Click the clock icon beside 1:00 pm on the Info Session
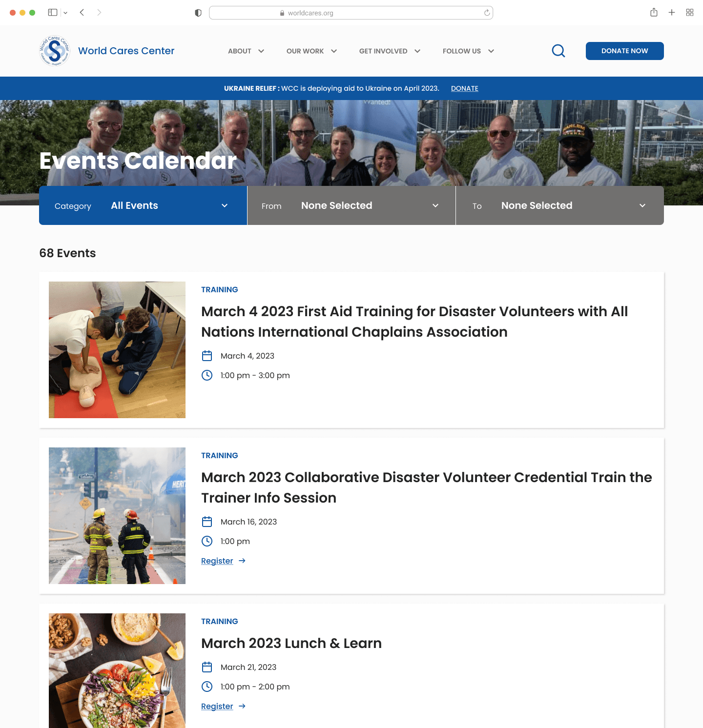 coord(207,541)
